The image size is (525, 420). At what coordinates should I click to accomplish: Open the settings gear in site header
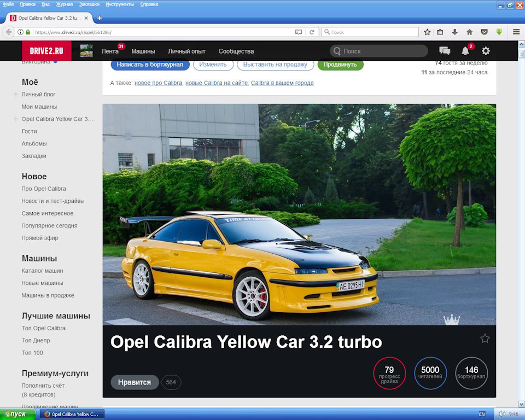[486, 51]
